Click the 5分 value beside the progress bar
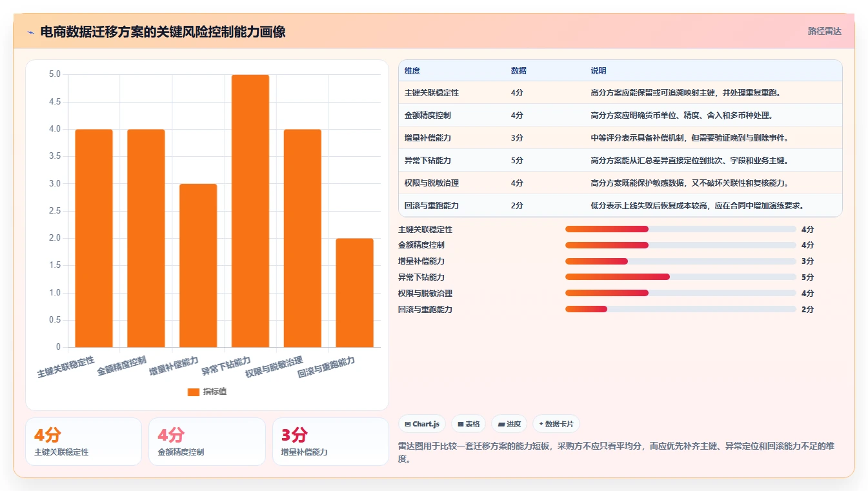This screenshot has height=491, width=868. pyautogui.click(x=808, y=277)
